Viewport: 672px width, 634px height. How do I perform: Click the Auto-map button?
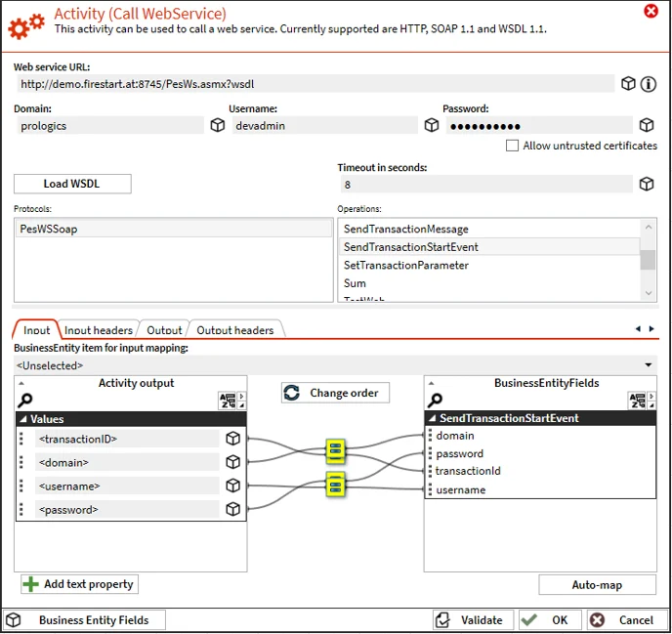click(597, 585)
